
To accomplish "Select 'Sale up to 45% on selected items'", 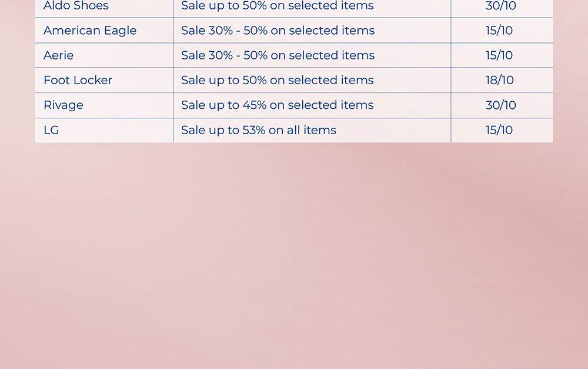I will point(277,105).
